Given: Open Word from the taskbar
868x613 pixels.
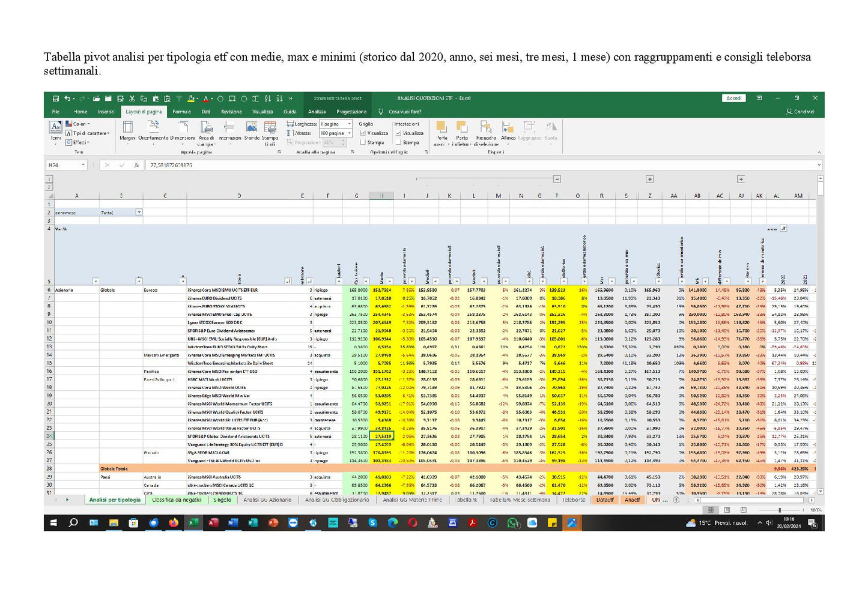Looking at the screenshot, I should [232, 523].
